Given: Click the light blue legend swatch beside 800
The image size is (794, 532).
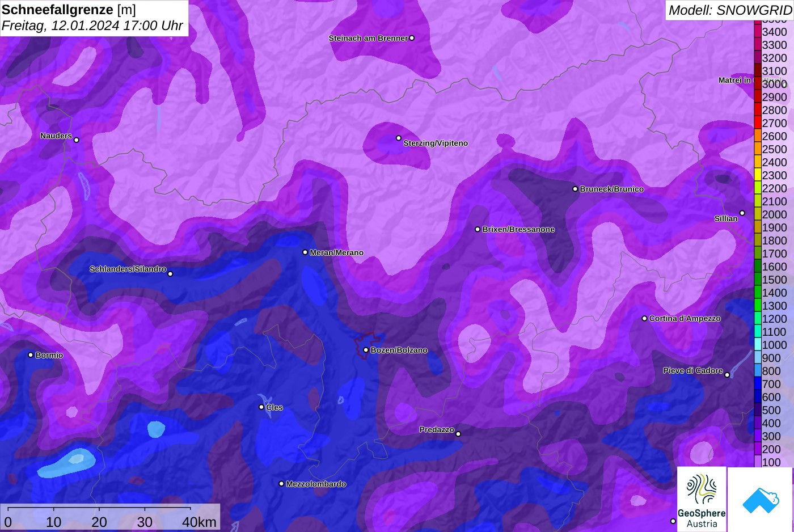Looking at the screenshot, I should [x=758, y=371].
